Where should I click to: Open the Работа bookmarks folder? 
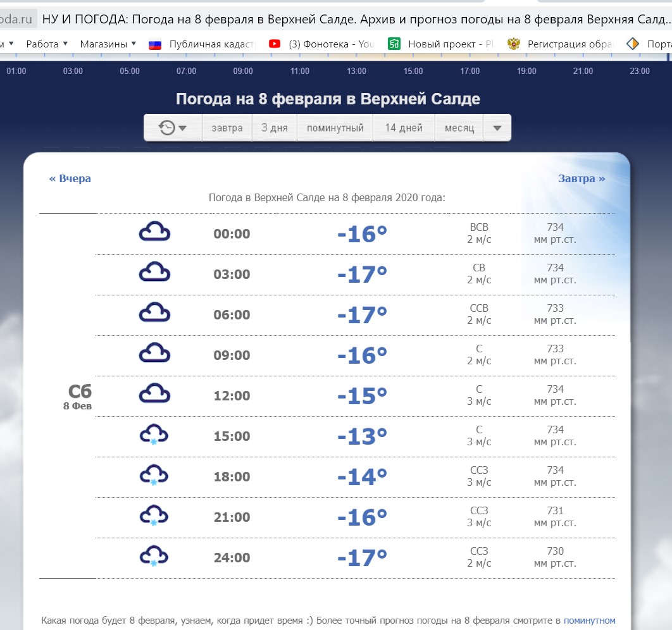(x=47, y=44)
